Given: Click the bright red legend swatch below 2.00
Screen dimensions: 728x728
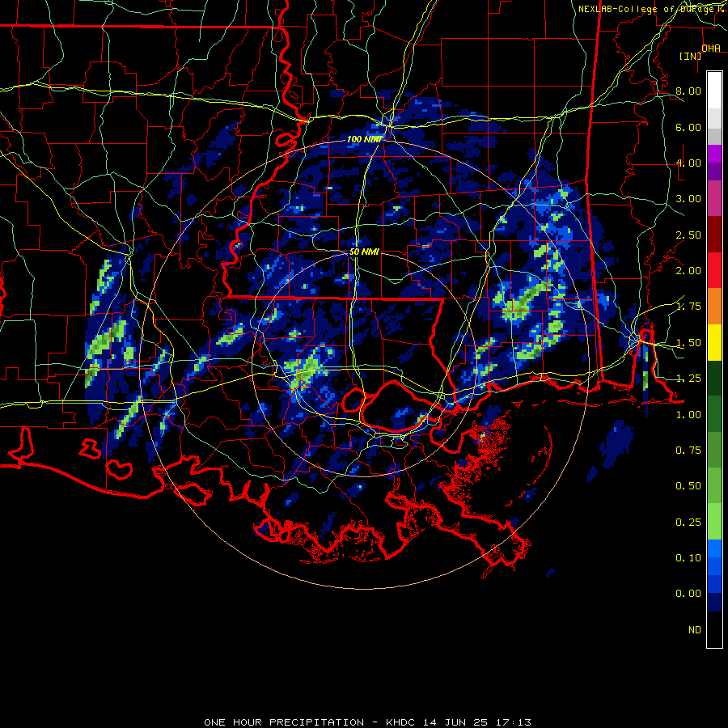Looking at the screenshot, I should 714,270.
